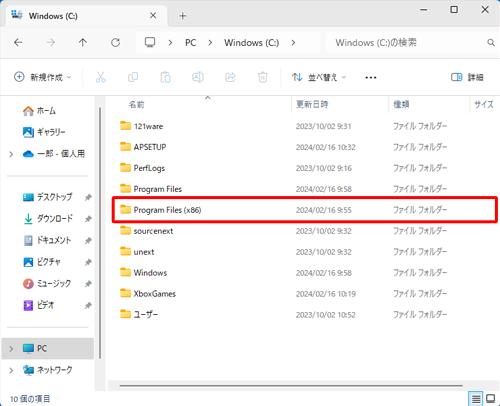
Task: Open the 新規作成 (New) dropdown
Action: [x=43, y=77]
